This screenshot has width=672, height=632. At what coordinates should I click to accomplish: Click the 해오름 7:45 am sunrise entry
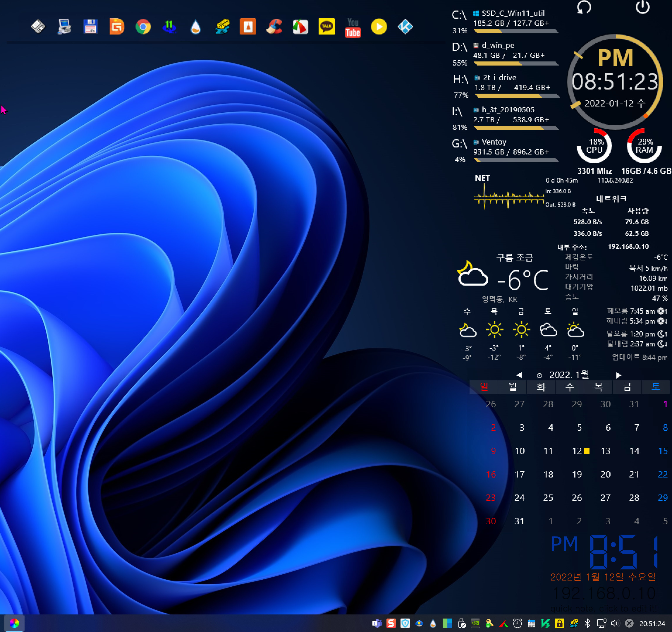(637, 311)
